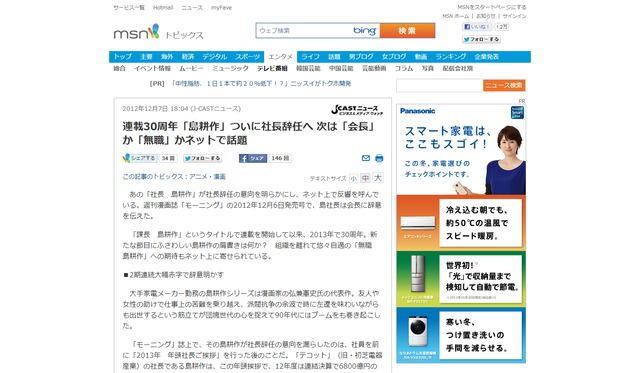640x373 pixels.
Task: Open the 動画 navigation tab
Action: (421, 57)
